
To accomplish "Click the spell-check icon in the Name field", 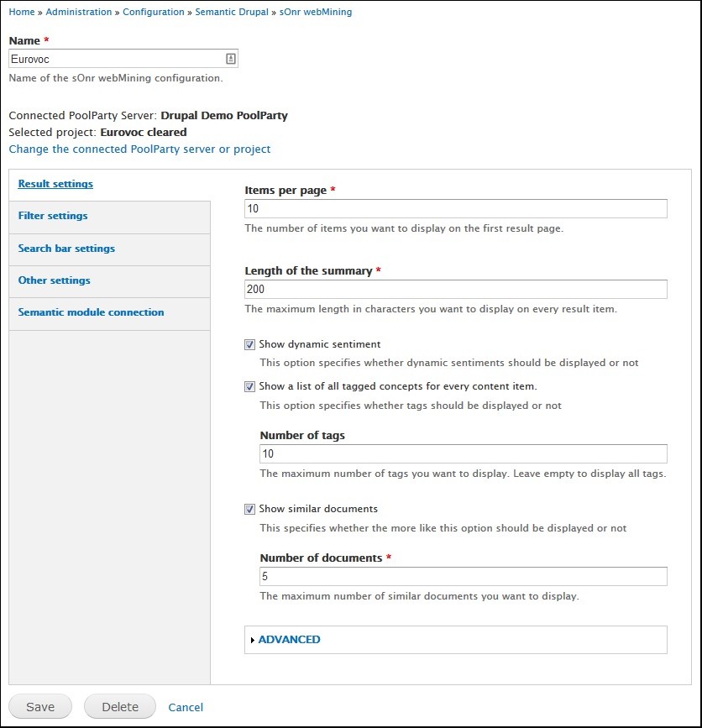I will pyautogui.click(x=232, y=57).
